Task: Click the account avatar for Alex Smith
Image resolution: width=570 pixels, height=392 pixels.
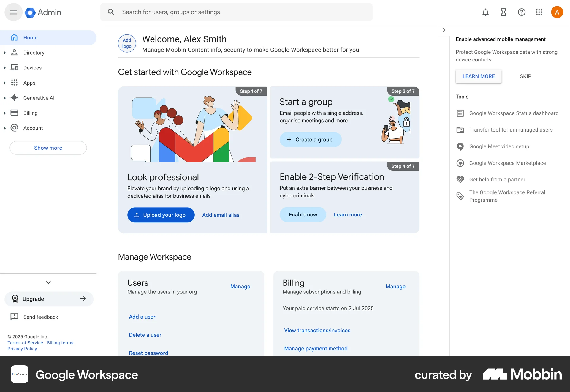Action: tap(557, 12)
